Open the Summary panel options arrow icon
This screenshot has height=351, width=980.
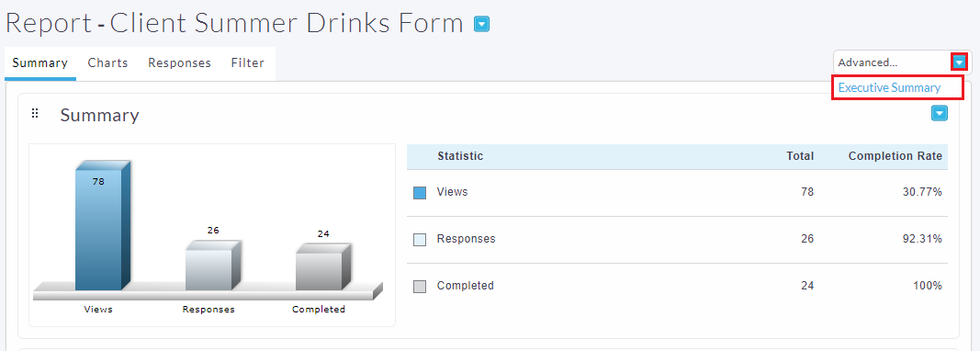point(940,113)
